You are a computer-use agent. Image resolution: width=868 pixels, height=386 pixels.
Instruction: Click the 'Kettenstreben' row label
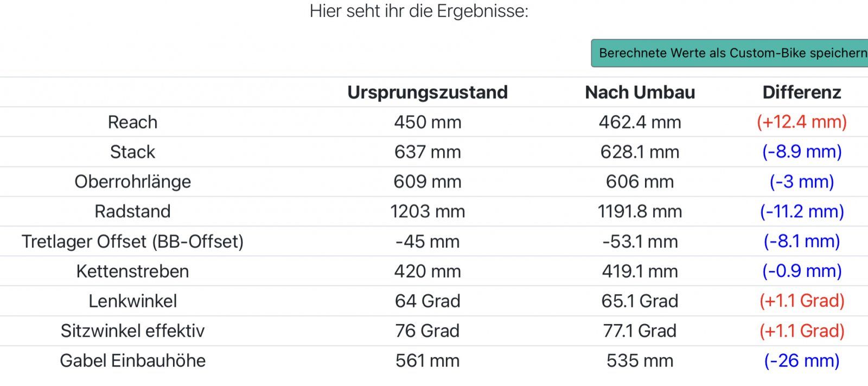[x=132, y=271]
